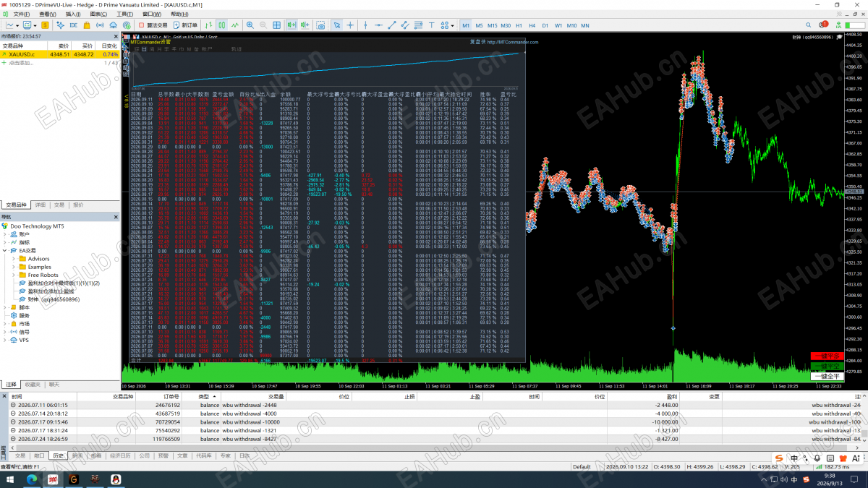
Task: Click the 新订单 new order button
Action: tap(184, 25)
